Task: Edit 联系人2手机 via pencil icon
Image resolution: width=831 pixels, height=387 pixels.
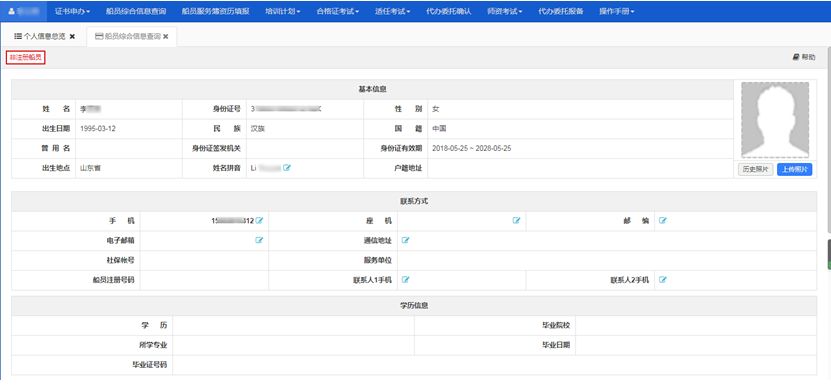Action: pos(662,280)
